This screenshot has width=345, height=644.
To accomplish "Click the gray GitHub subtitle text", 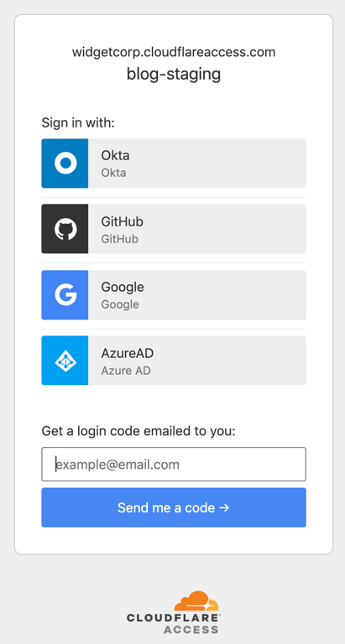I will pos(120,239).
